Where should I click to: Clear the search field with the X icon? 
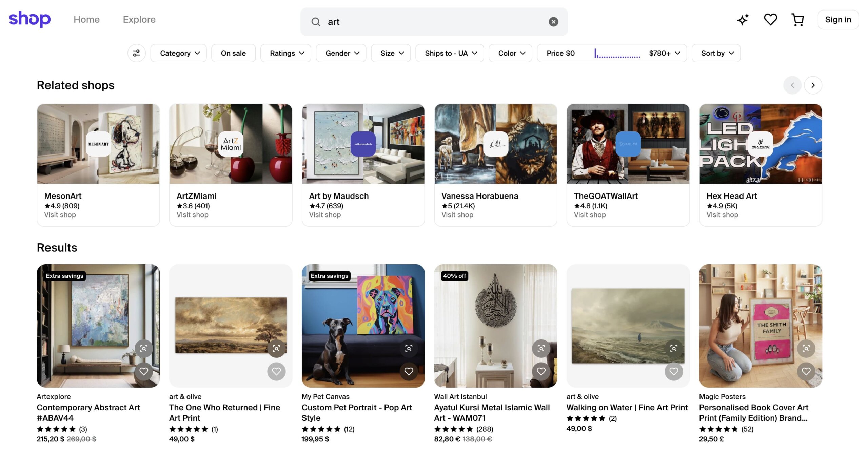(553, 22)
